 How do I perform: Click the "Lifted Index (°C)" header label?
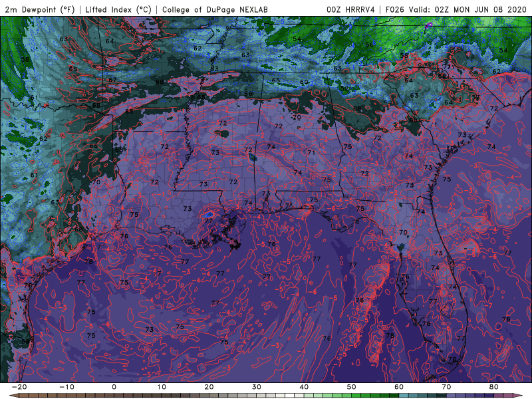pyautogui.click(x=118, y=10)
